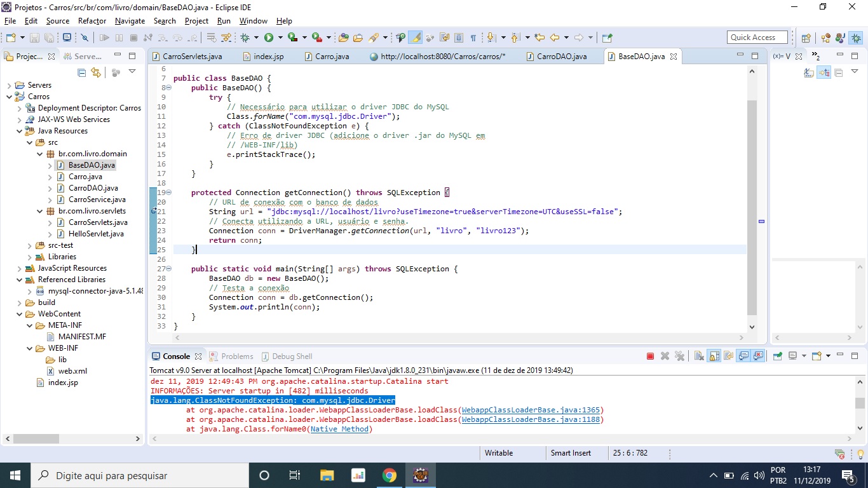Toggle Scroll Lock in Console
This screenshot has width=868, height=488.
coord(714,356)
